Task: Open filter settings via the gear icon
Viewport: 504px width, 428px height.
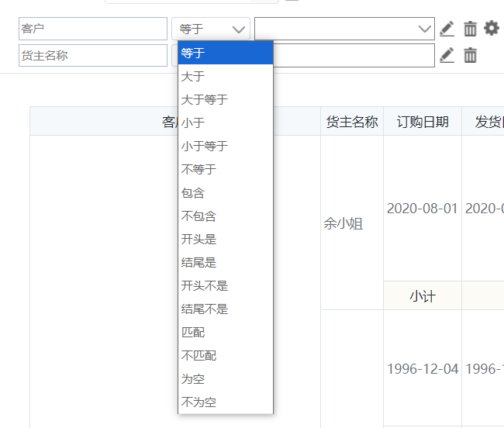Action: tap(492, 28)
